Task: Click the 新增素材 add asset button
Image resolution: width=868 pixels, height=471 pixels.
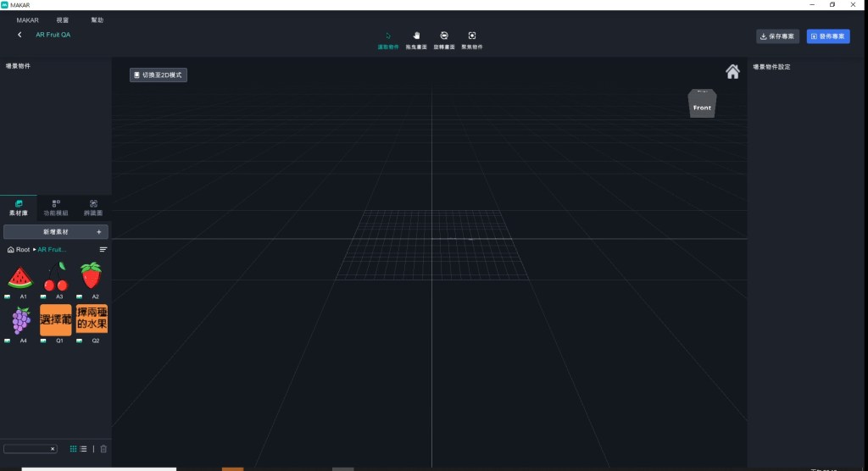Action: pyautogui.click(x=56, y=231)
